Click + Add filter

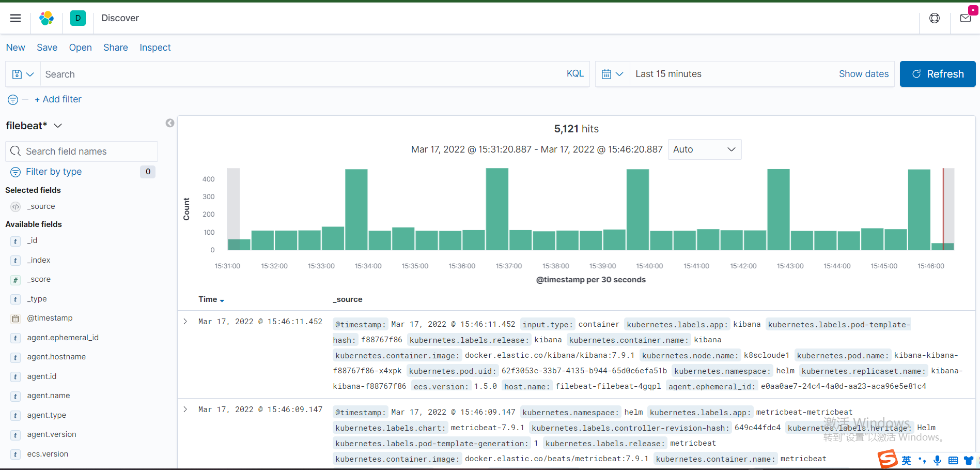(x=58, y=99)
